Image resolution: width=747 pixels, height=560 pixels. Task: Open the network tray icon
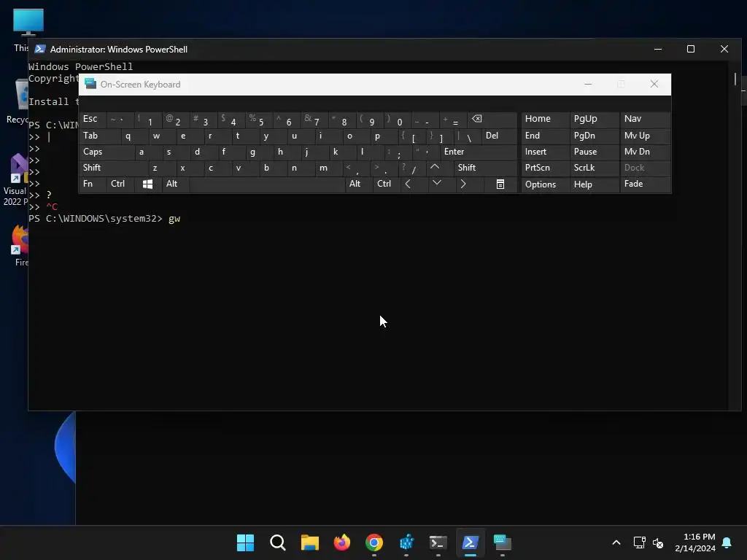point(639,542)
